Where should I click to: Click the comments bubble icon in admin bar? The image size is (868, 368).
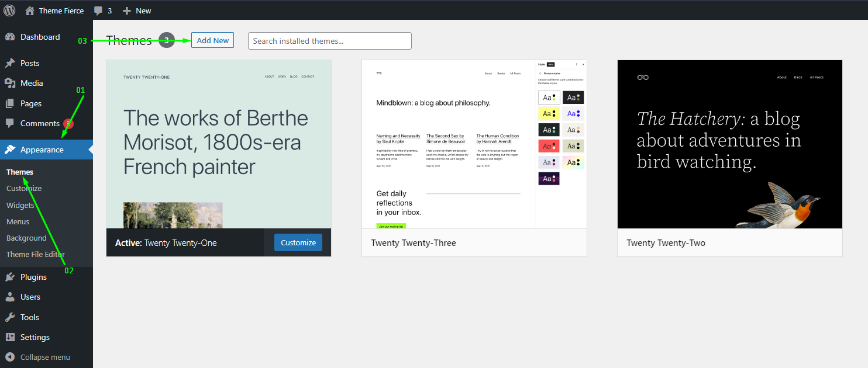[x=98, y=11]
